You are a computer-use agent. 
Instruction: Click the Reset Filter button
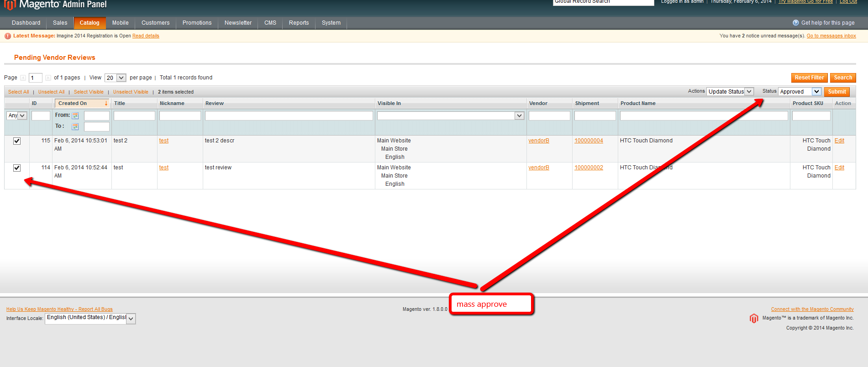810,78
